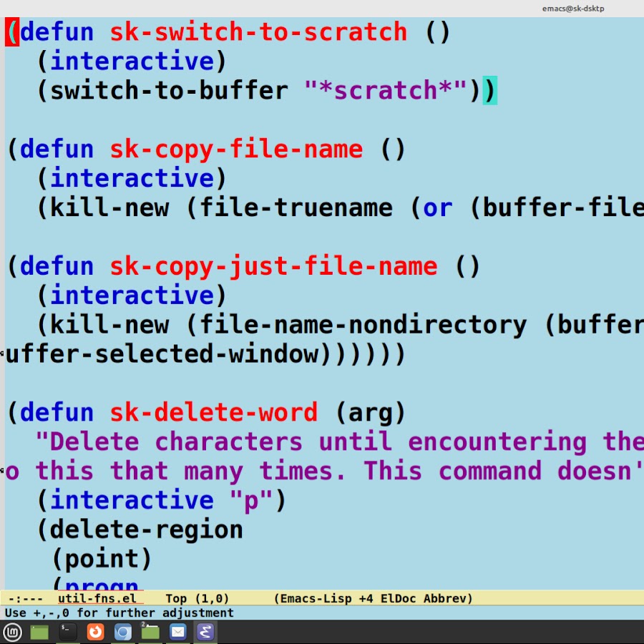Open Firefox from the taskbar
The image size is (644, 644).
point(95,632)
